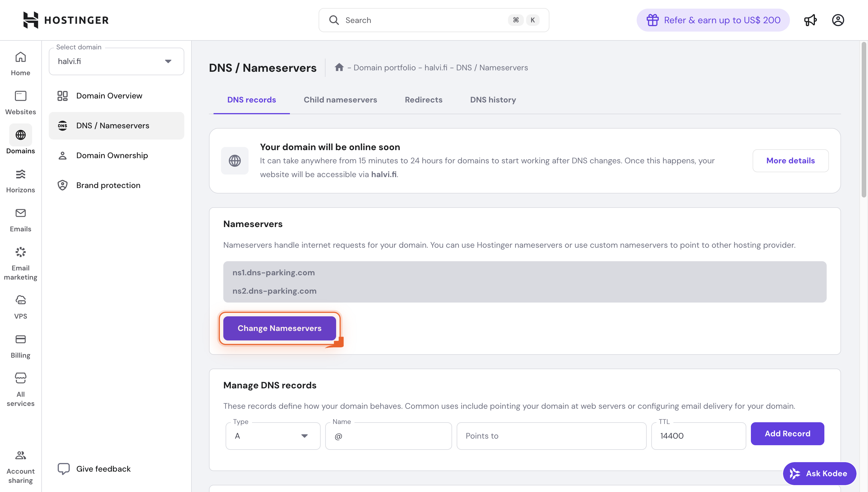Open the Horizons sidebar icon

tap(20, 174)
